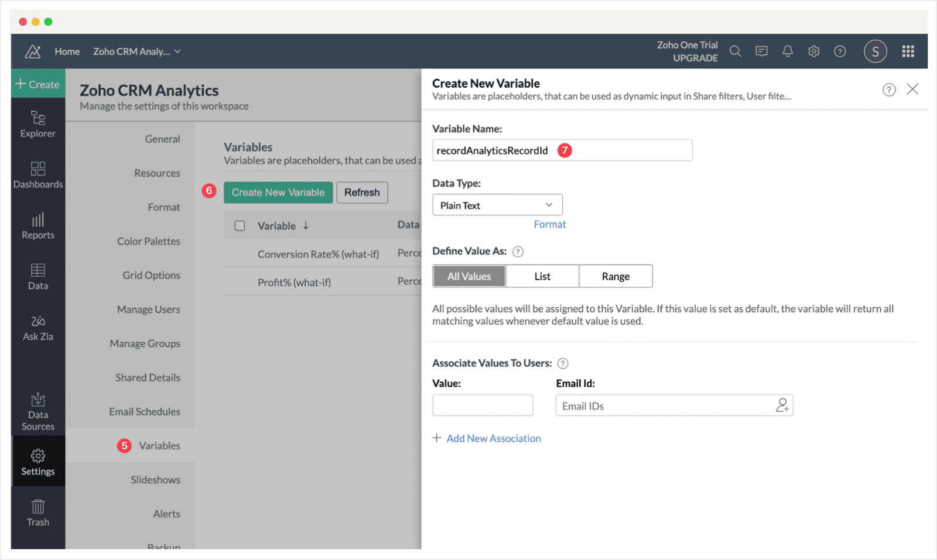The height and width of the screenshot is (560, 937).
Task: Open the apps grid launcher icon
Action: click(x=908, y=51)
